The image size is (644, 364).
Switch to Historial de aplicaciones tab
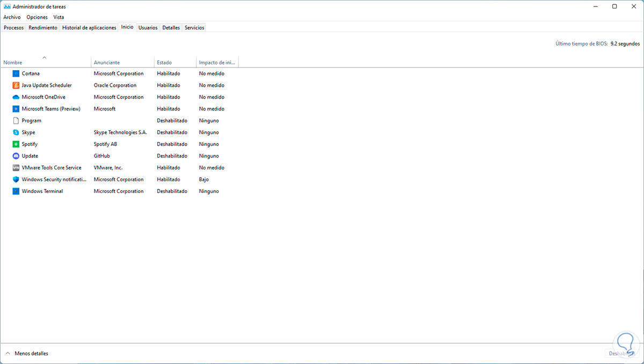tap(89, 27)
